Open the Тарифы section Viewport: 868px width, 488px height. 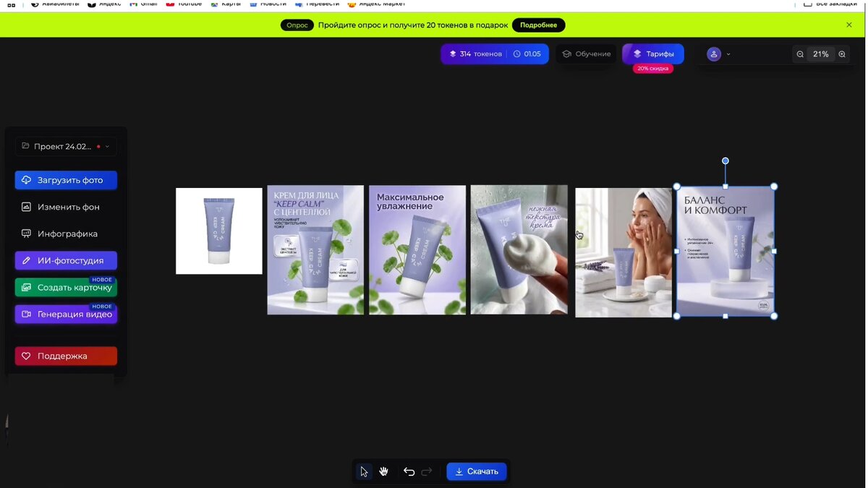(653, 54)
